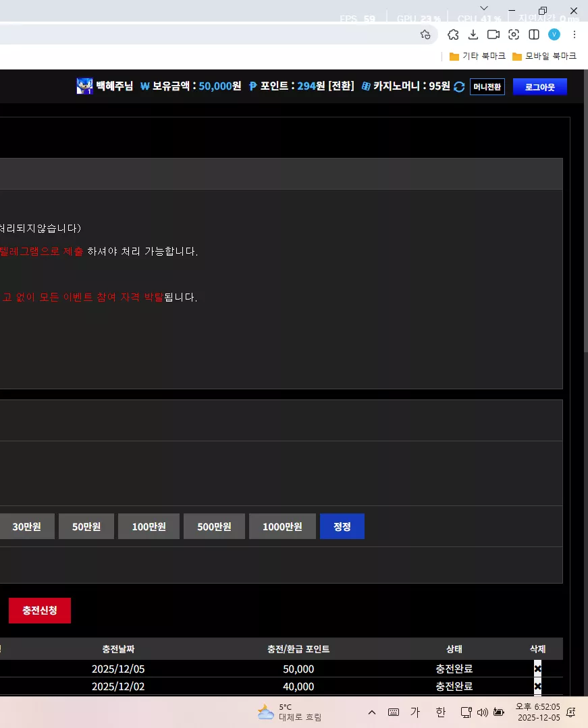Click the blue 로그아웃 button
The width and height of the screenshot is (588, 728).
coord(539,87)
